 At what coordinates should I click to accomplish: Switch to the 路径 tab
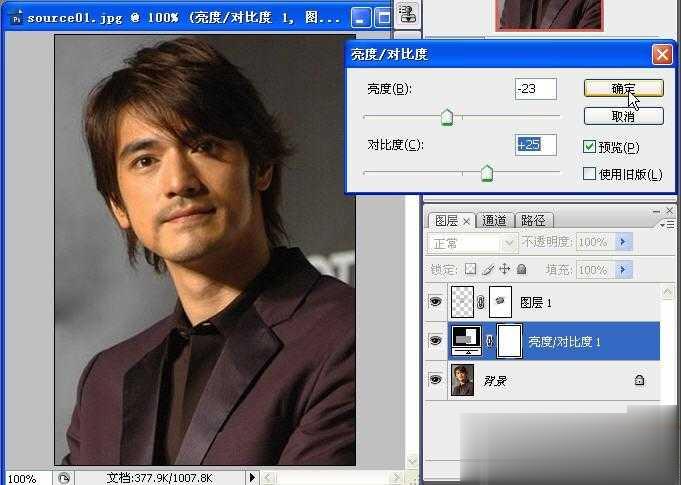point(533,221)
